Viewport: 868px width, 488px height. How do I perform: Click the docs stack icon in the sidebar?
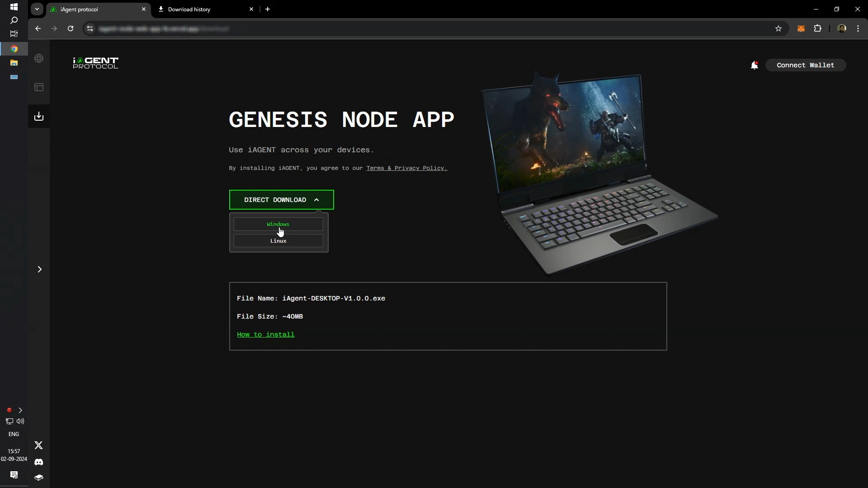[39, 478]
